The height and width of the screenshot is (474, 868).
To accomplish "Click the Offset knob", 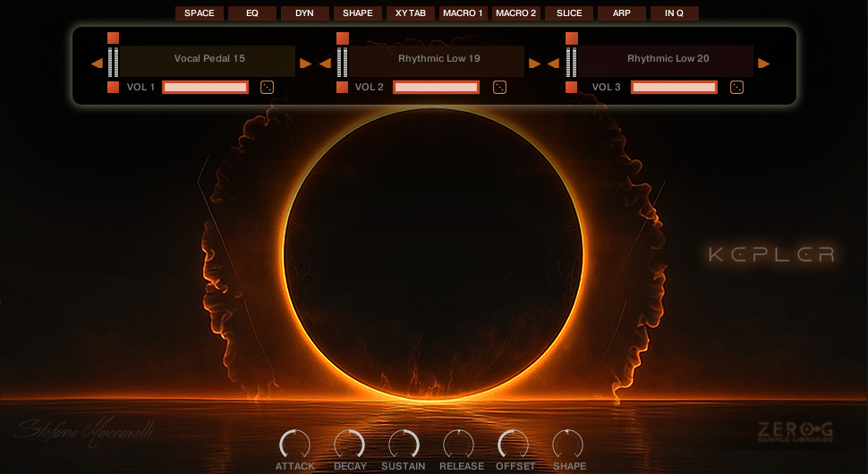I will coord(513,444).
